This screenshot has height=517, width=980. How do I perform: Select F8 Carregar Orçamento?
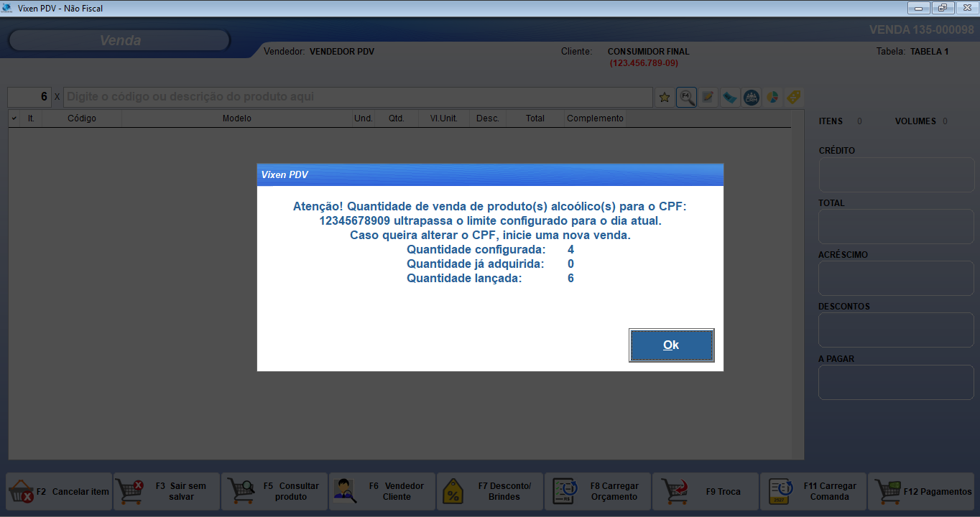tap(598, 492)
